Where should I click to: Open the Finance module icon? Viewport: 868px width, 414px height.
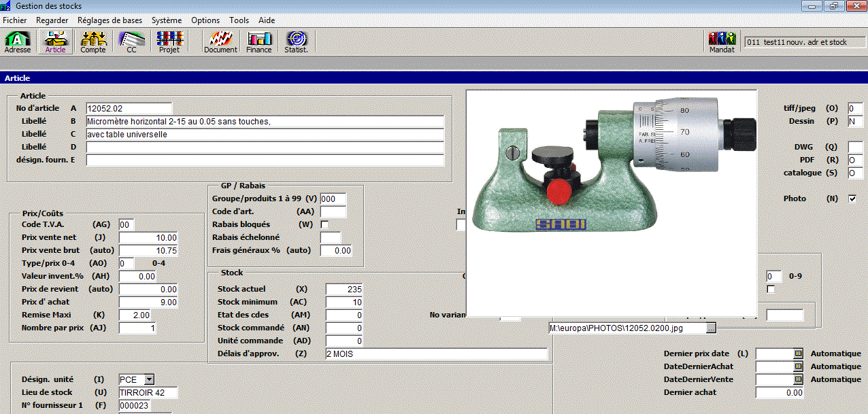pyautogui.click(x=259, y=42)
